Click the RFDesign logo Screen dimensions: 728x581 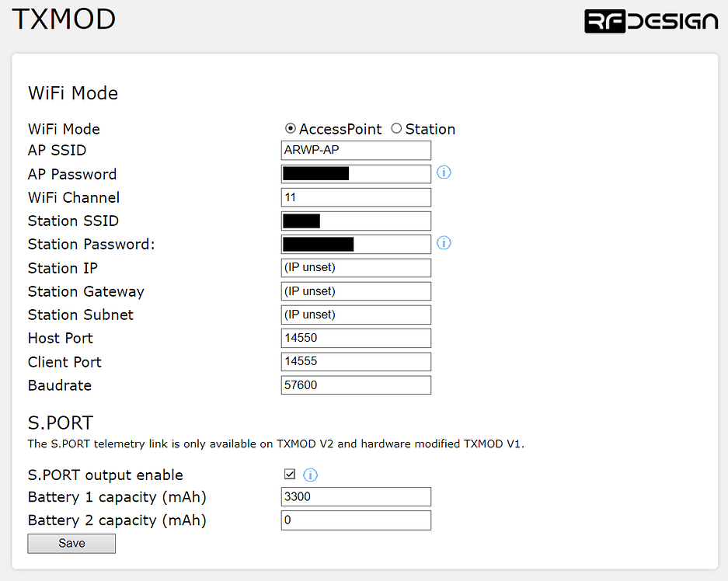click(x=650, y=21)
